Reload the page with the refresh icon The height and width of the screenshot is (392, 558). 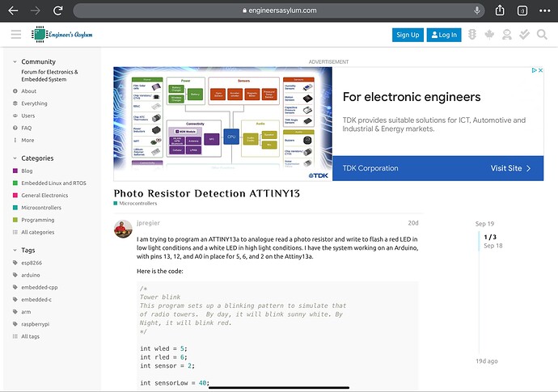click(58, 11)
